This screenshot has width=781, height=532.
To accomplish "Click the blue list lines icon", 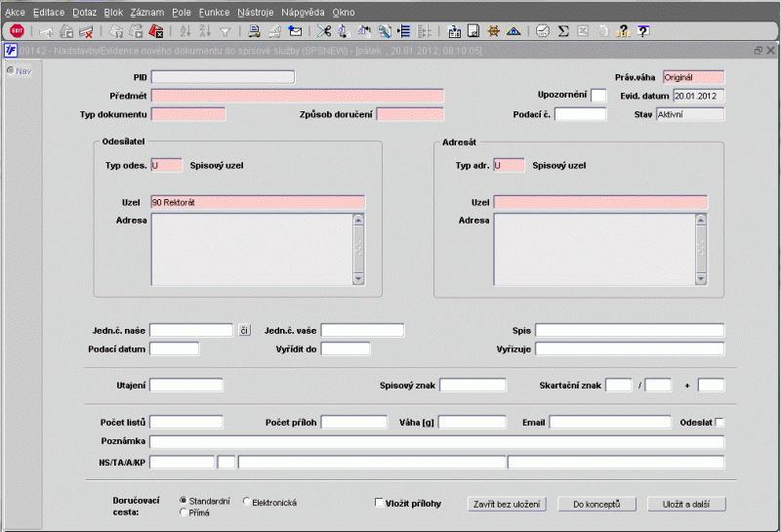I will click(x=404, y=31).
